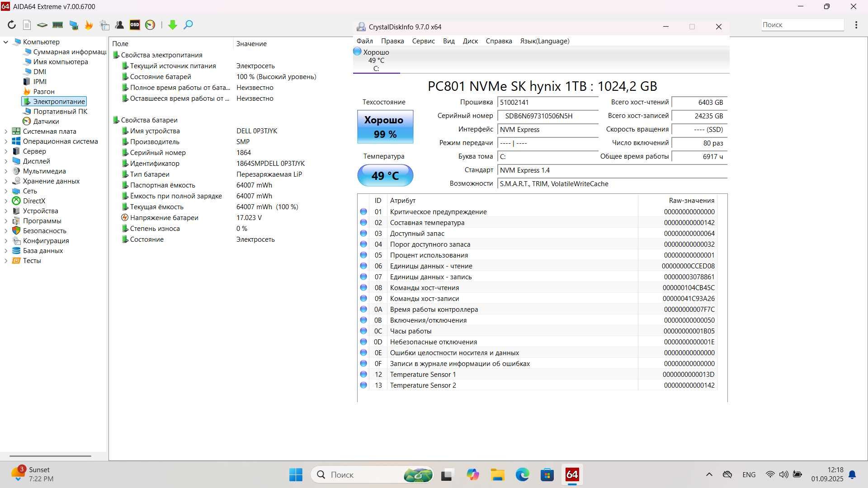Screen dimensions: 868x488
Task: Open the Диск menu in CrystalDiskInfo
Action: (x=470, y=41)
